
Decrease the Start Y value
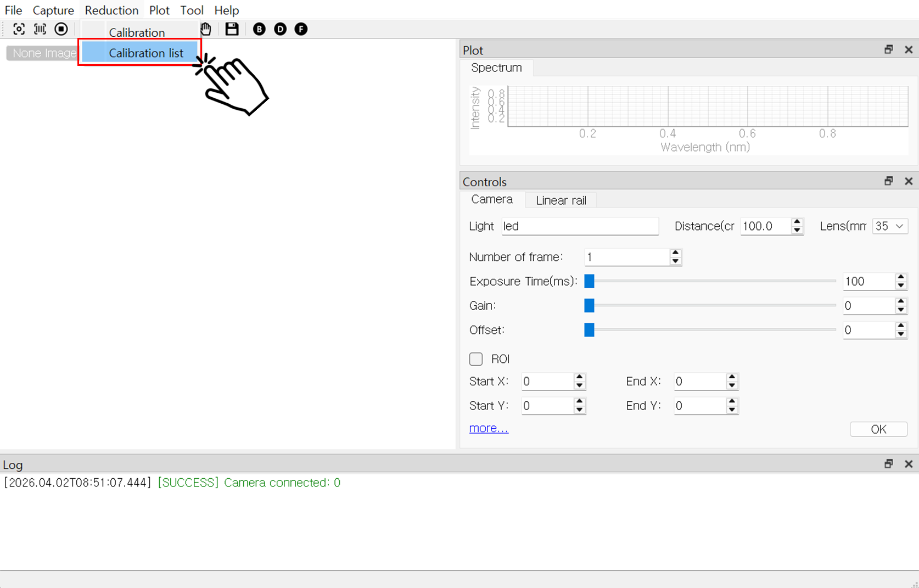click(x=579, y=410)
